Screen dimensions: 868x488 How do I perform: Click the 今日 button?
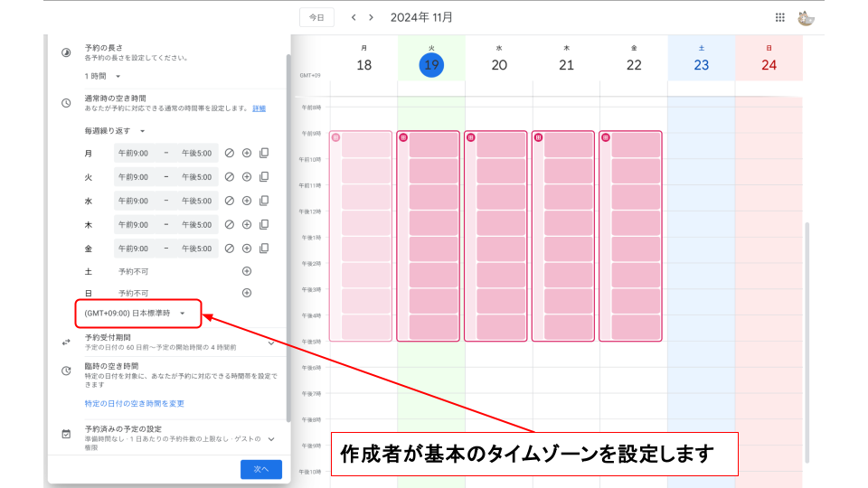316,17
